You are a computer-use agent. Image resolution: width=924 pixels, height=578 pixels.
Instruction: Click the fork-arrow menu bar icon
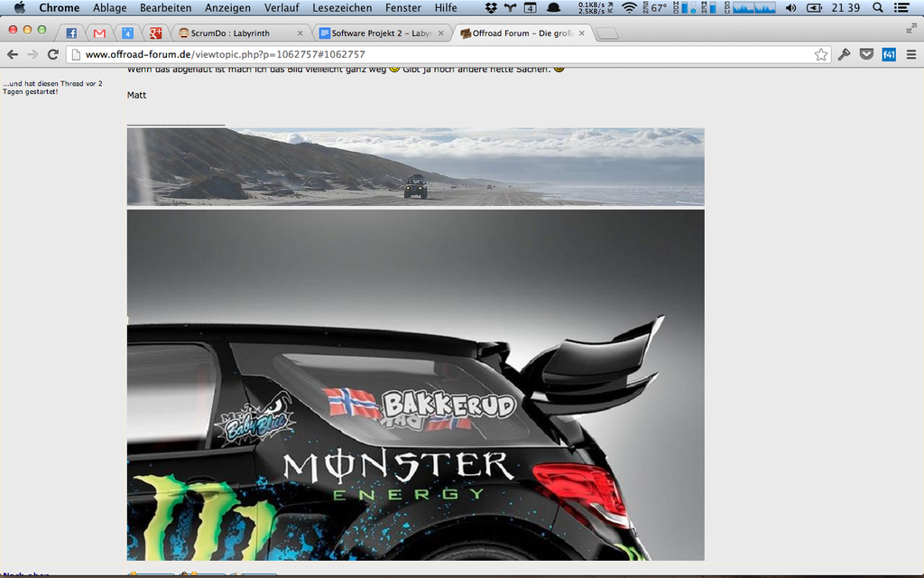coord(510,7)
